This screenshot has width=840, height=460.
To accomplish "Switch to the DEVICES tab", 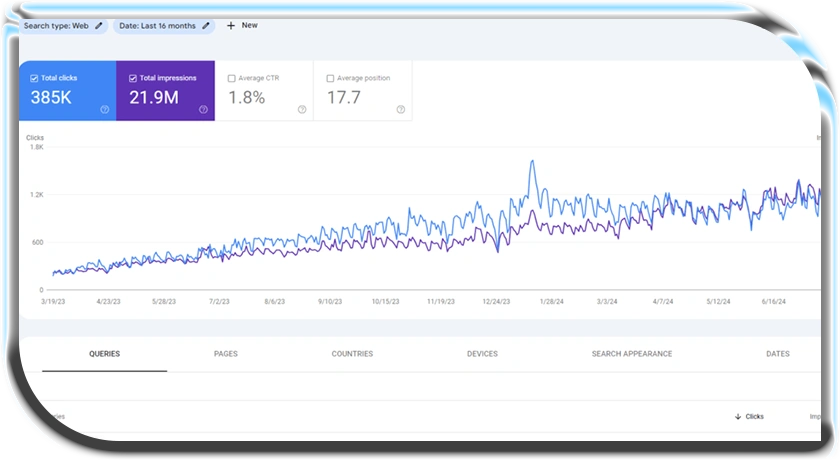I will coord(482,354).
